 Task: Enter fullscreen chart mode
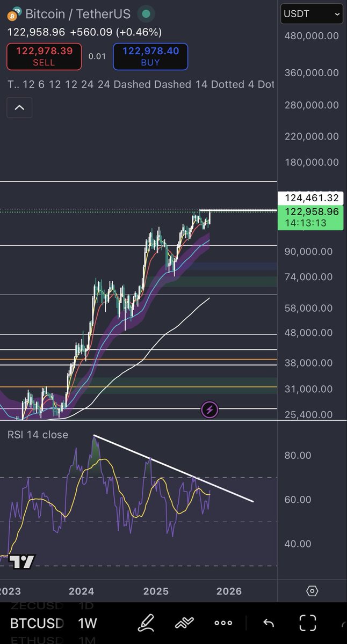coord(308,623)
